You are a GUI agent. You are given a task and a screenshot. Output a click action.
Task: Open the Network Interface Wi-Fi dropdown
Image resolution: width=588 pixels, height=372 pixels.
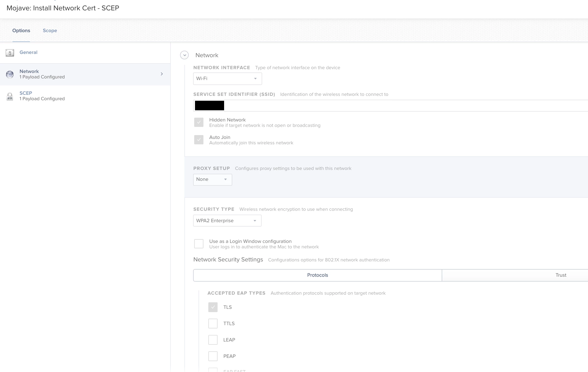(227, 79)
